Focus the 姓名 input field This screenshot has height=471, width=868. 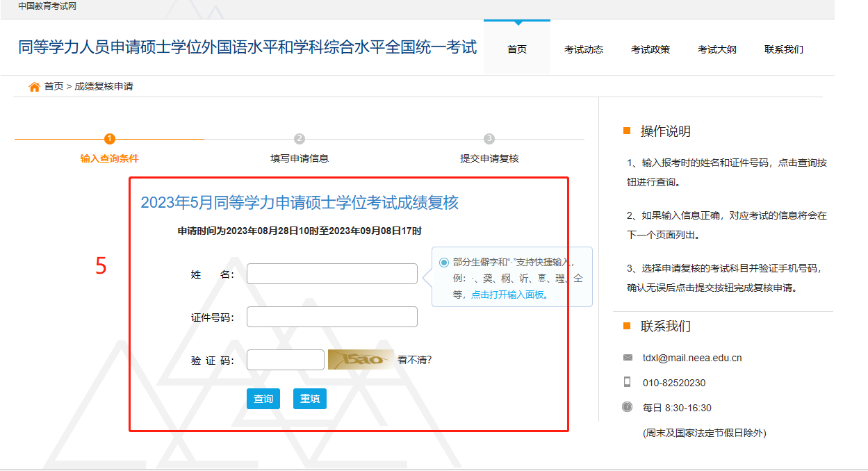pos(331,274)
